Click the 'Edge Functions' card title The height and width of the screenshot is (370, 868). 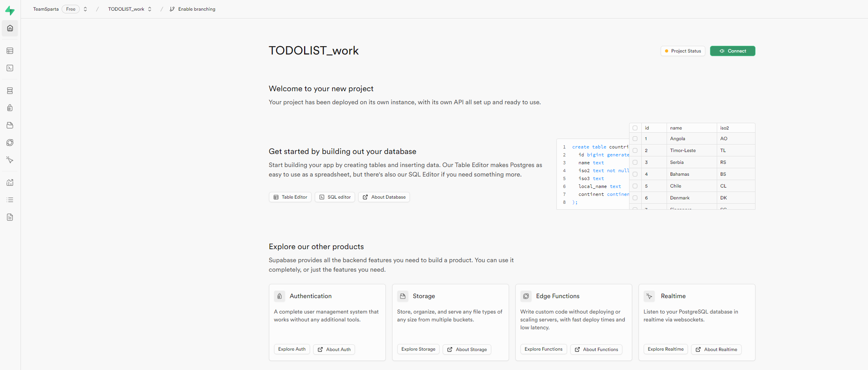558,296
